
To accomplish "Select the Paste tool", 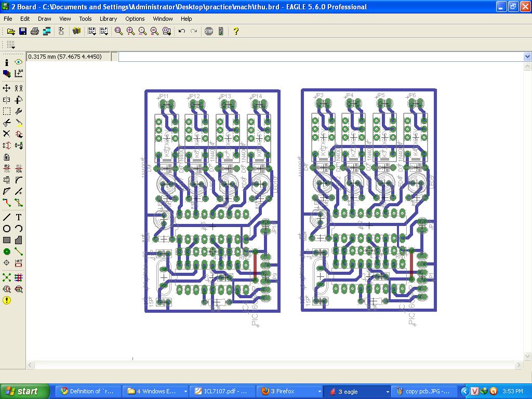I will coord(19,123).
